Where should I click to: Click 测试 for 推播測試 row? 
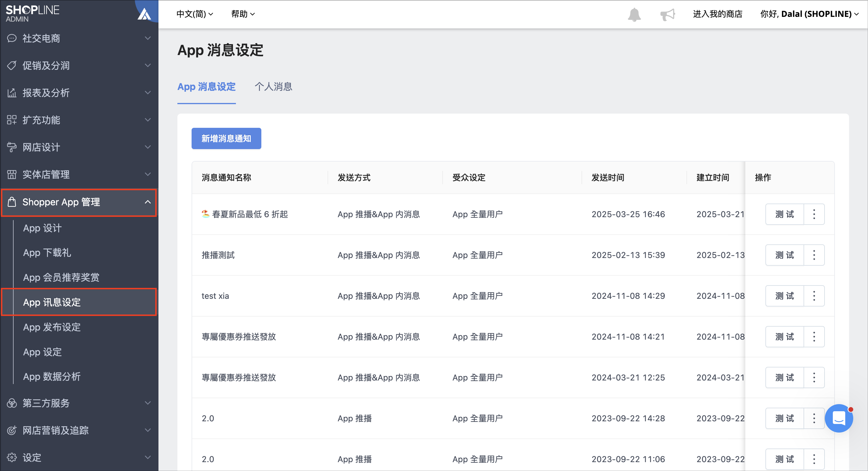pos(784,255)
